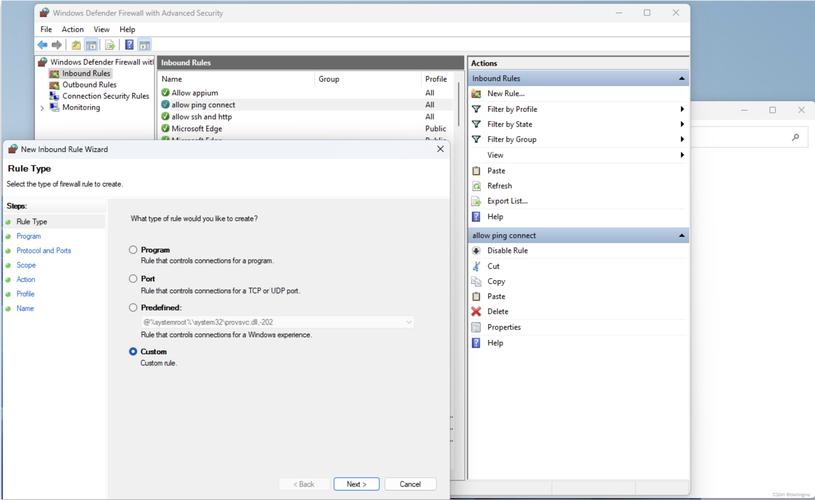This screenshot has width=815, height=500.
Task: Click Paste clipboard icon under allow ping connect
Action: tap(476, 296)
